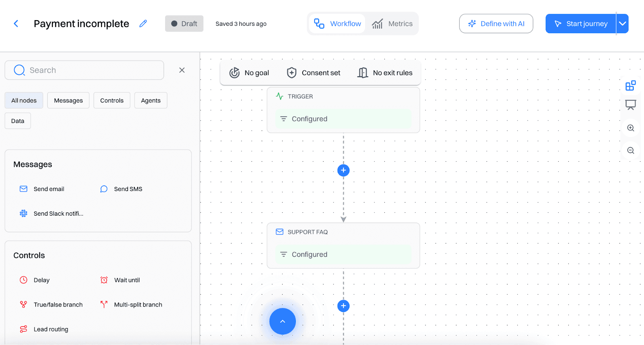The image size is (644, 345).
Task: Click the pencil icon to rename journey
Action: [x=143, y=24]
